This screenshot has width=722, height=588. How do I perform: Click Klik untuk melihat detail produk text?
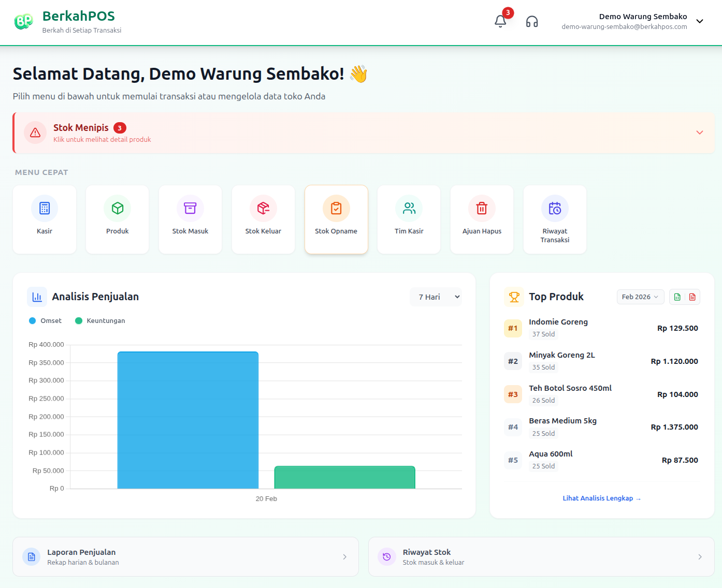tap(102, 140)
